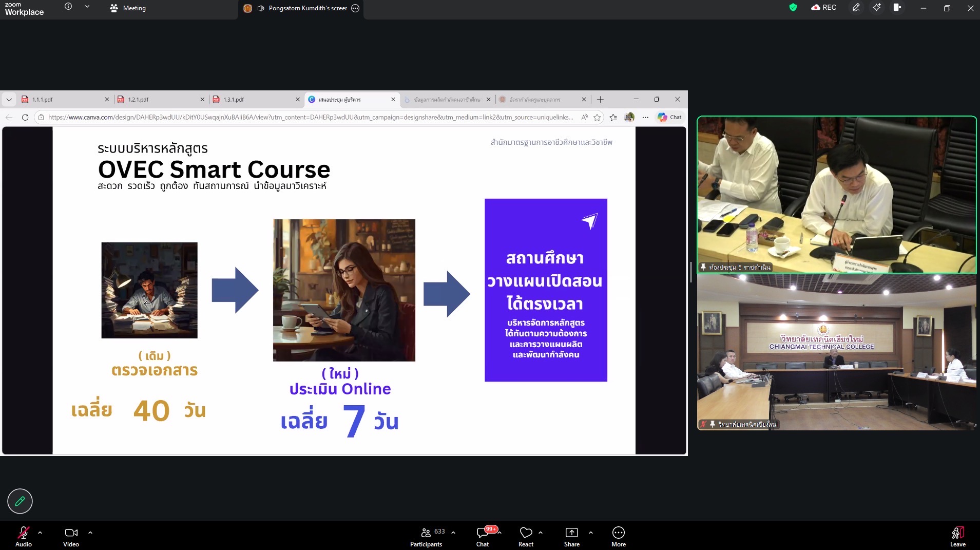Expand video settings arrow next to Video

pyautogui.click(x=90, y=533)
